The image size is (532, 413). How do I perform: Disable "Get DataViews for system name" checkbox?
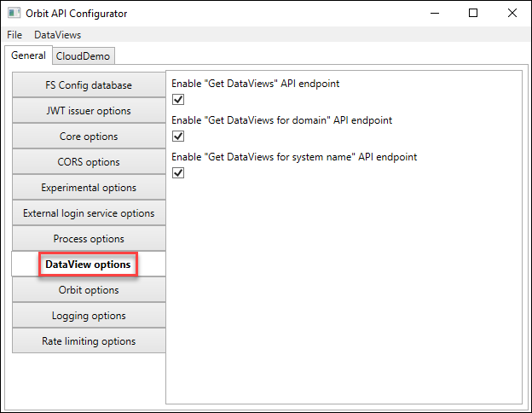coord(178,173)
